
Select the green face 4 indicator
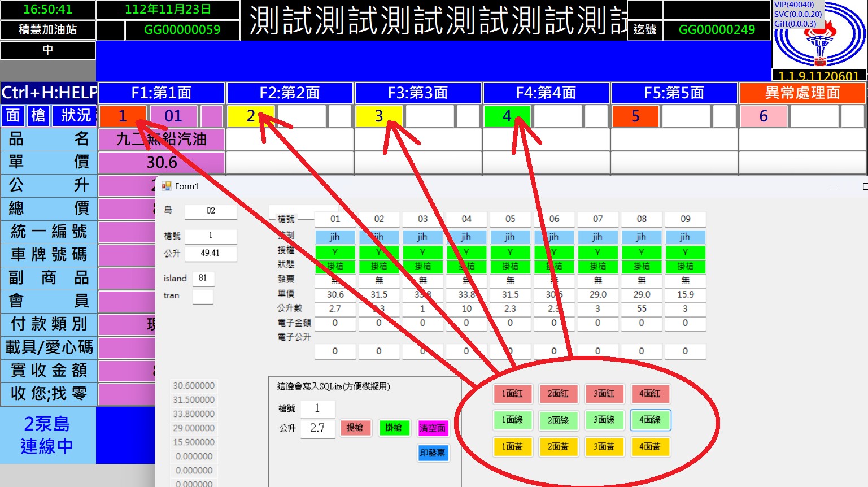tap(507, 116)
